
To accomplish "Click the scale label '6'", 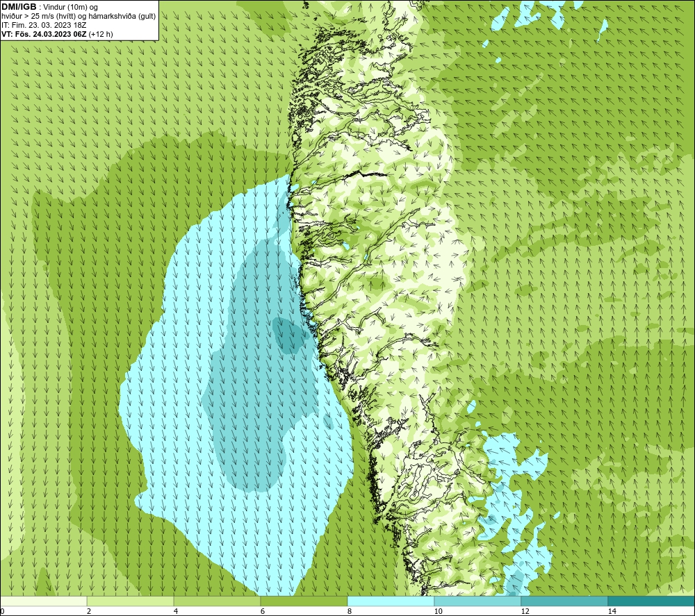I will pos(263,611).
